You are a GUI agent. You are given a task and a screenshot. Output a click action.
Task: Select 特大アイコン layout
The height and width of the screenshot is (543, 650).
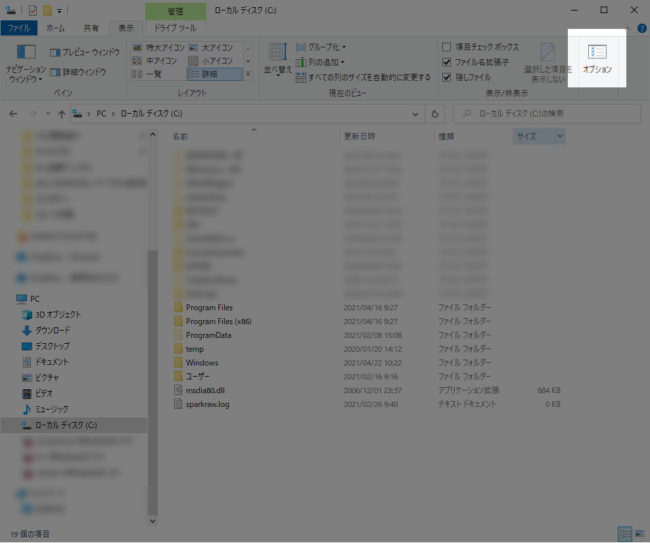(x=158, y=48)
